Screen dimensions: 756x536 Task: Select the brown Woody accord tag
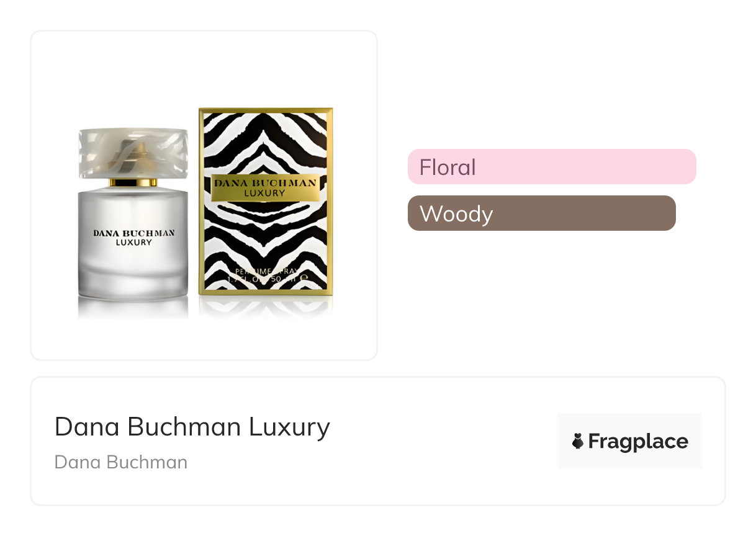(x=541, y=213)
